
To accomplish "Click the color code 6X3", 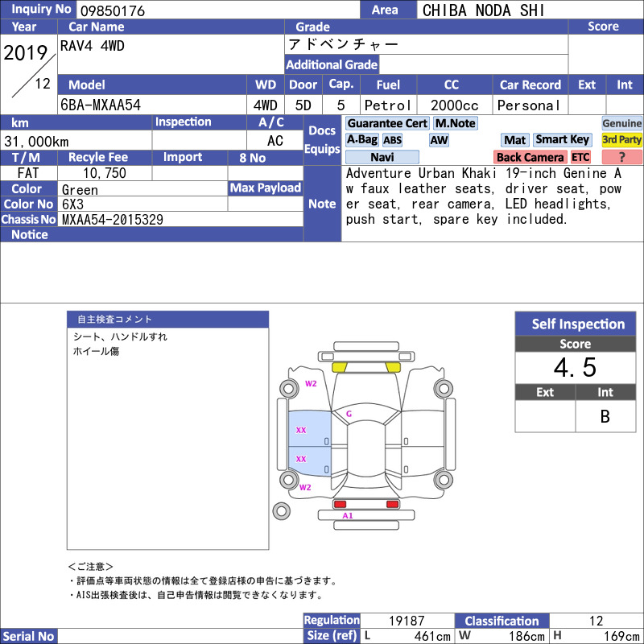I will [x=72, y=204].
